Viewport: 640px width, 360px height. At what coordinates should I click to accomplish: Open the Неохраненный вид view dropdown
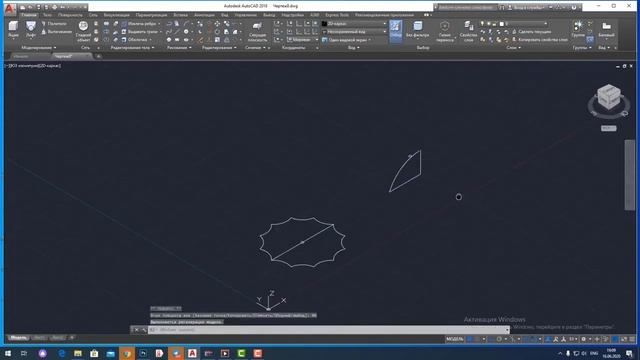(x=354, y=32)
